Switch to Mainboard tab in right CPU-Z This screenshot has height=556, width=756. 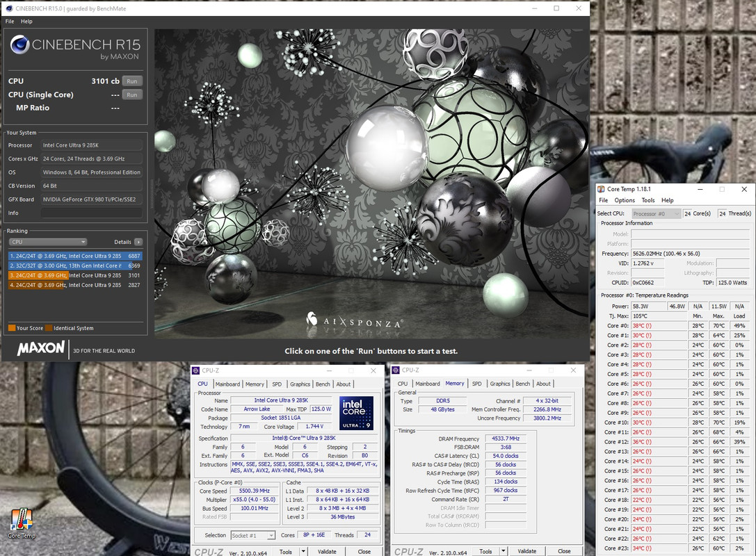428,384
